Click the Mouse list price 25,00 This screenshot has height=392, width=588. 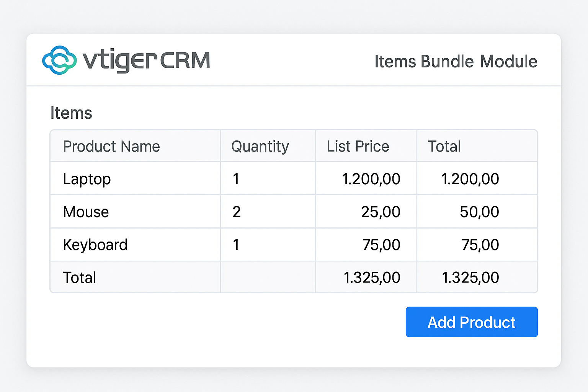coord(381,211)
